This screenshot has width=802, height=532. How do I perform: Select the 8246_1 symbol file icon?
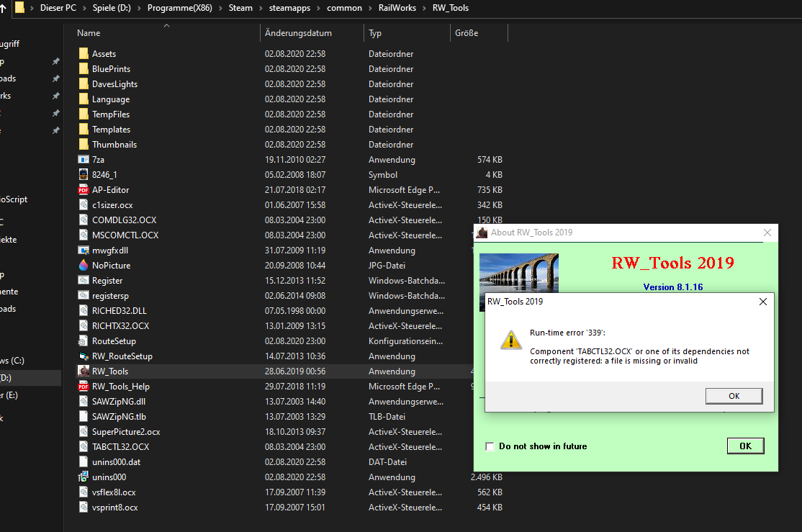(84, 174)
